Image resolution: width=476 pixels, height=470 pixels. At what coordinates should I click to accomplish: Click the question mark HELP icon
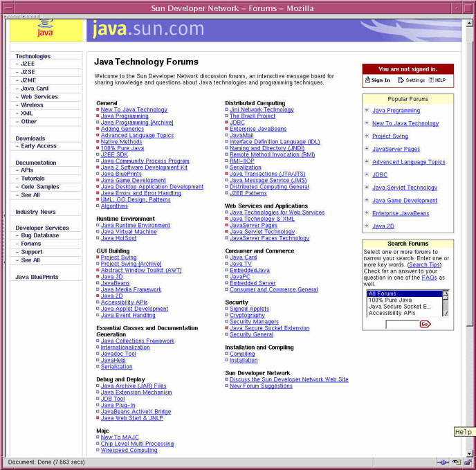[431, 80]
